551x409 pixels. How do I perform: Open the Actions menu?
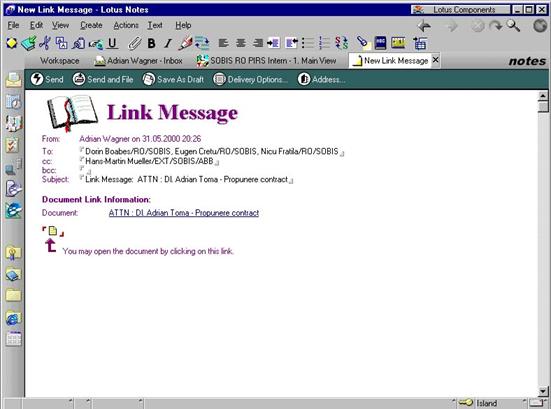coord(126,25)
